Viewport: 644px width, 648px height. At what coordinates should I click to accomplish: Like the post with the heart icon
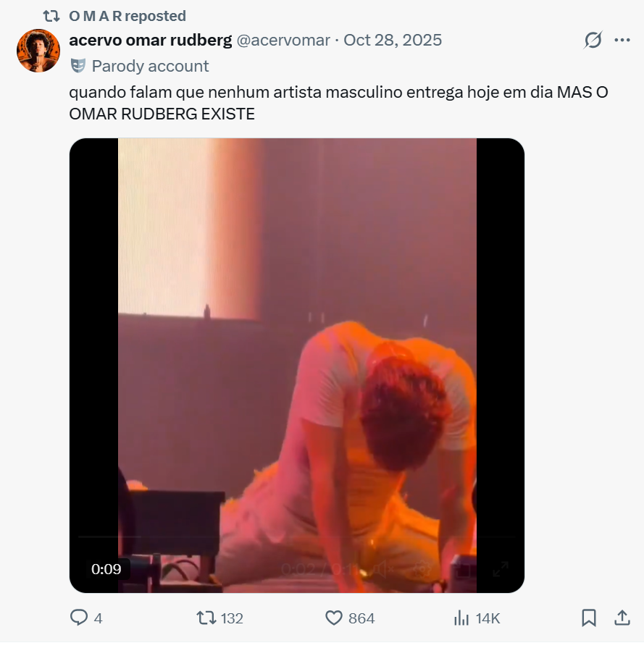[x=334, y=618]
